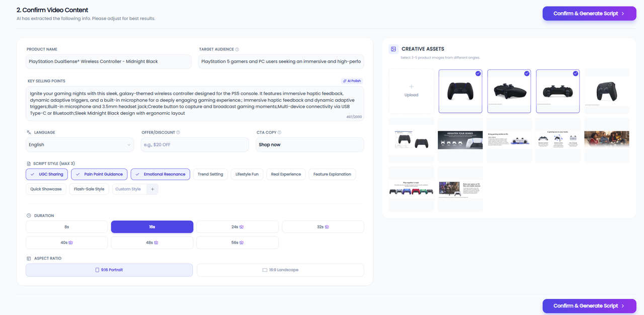This screenshot has width=644, height=315.
Task: Click the Upload plus tile
Action: [x=411, y=91]
